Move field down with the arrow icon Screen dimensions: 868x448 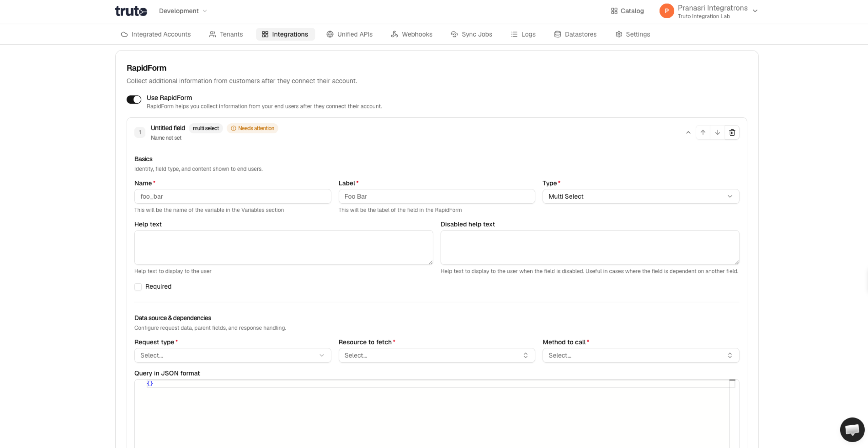(717, 133)
